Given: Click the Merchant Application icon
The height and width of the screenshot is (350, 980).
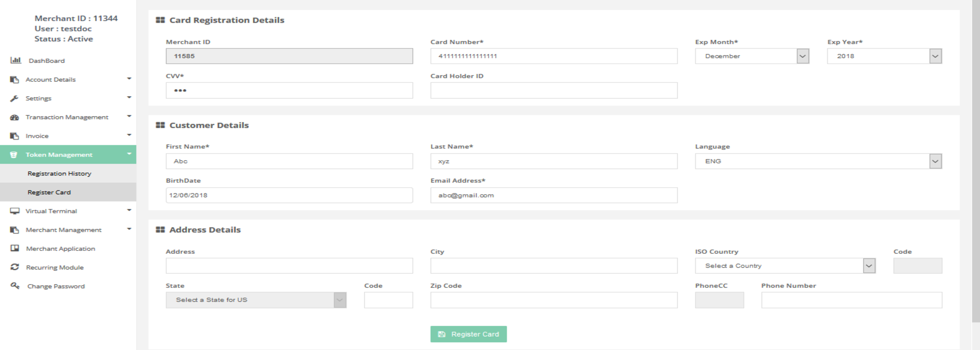Looking at the screenshot, I should pos(14,249).
